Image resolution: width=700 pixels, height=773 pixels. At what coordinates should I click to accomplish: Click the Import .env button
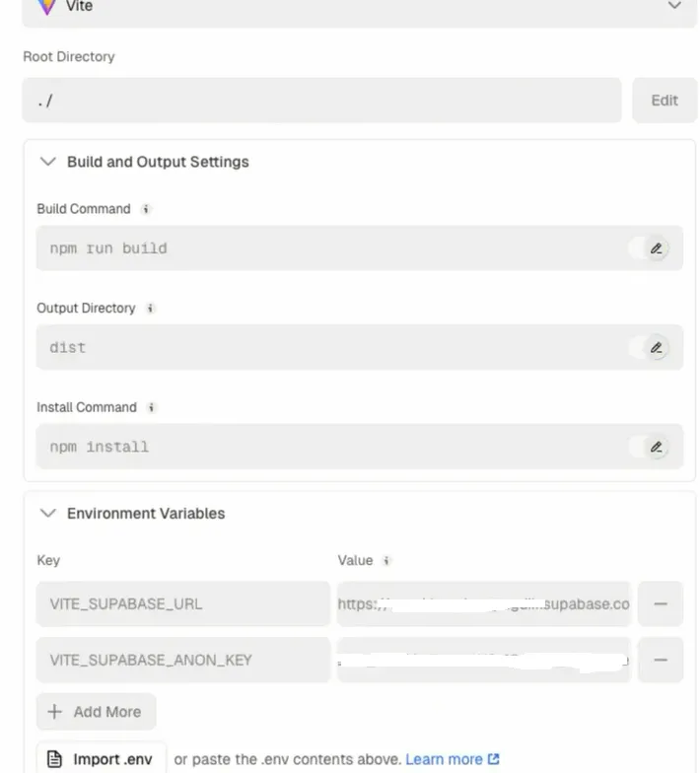coord(102,759)
